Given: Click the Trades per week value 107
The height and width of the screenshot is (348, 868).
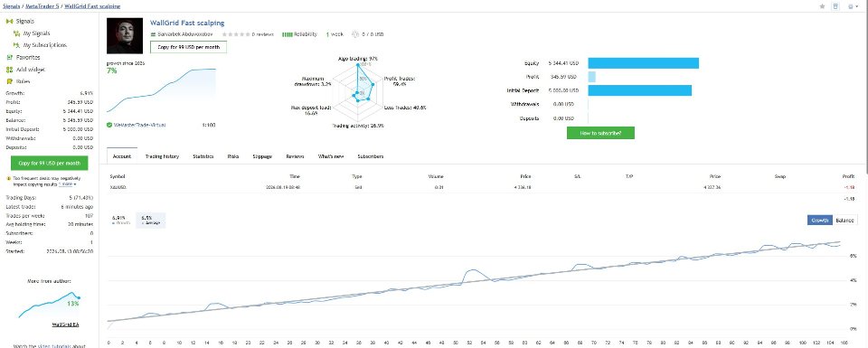Looking at the screenshot, I should point(89,215).
